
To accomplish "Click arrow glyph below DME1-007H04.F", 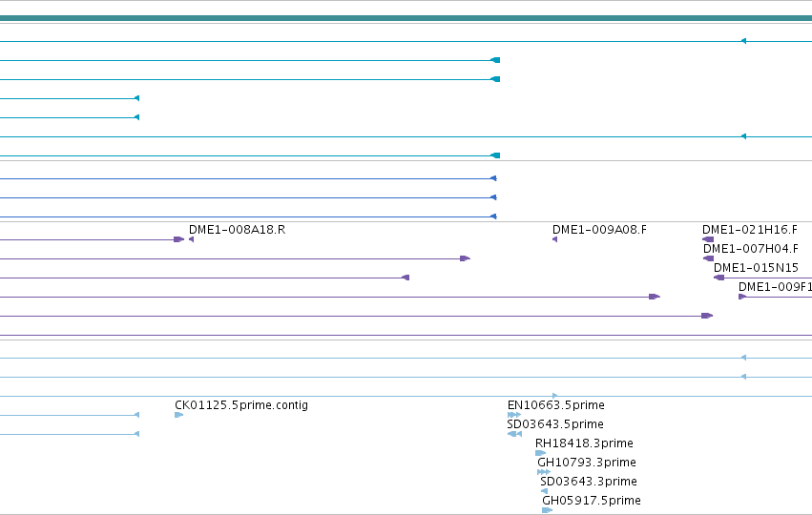I will 708,258.
